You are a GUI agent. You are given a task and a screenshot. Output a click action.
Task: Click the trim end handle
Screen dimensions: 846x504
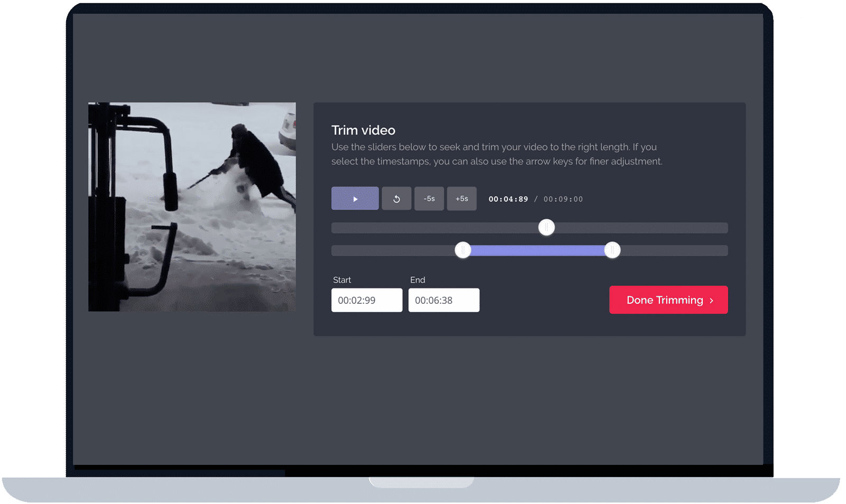click(x=612, y=250)
